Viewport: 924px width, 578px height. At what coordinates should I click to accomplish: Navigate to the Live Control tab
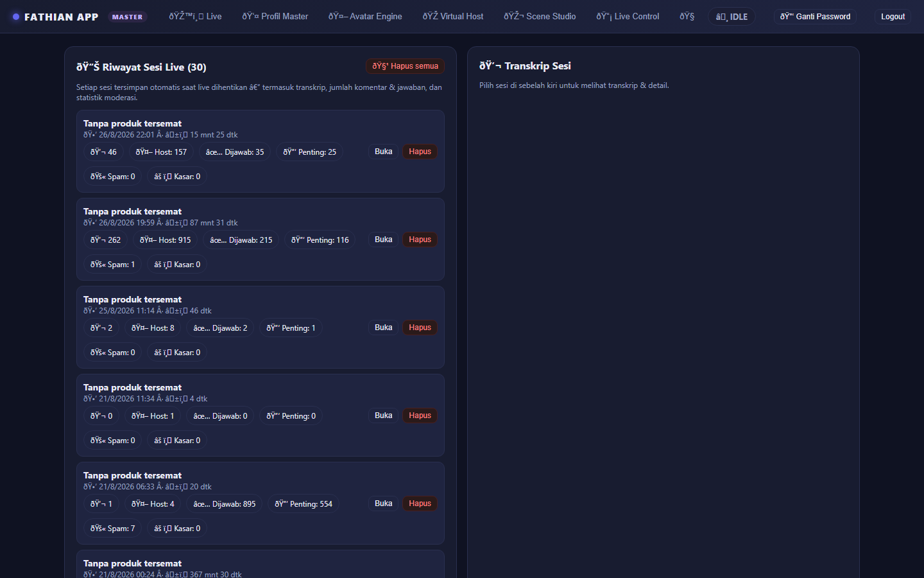click(628, 17)
